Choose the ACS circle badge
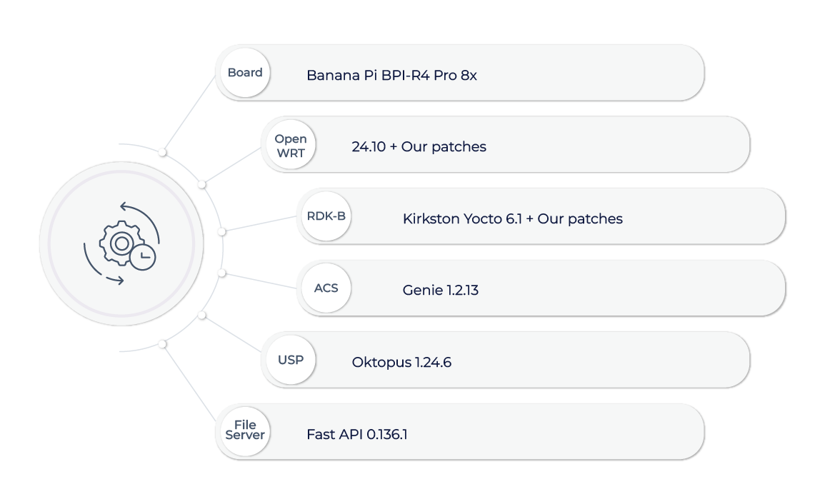This screenshot has width=825, height=504. click(x=326, y=288)
